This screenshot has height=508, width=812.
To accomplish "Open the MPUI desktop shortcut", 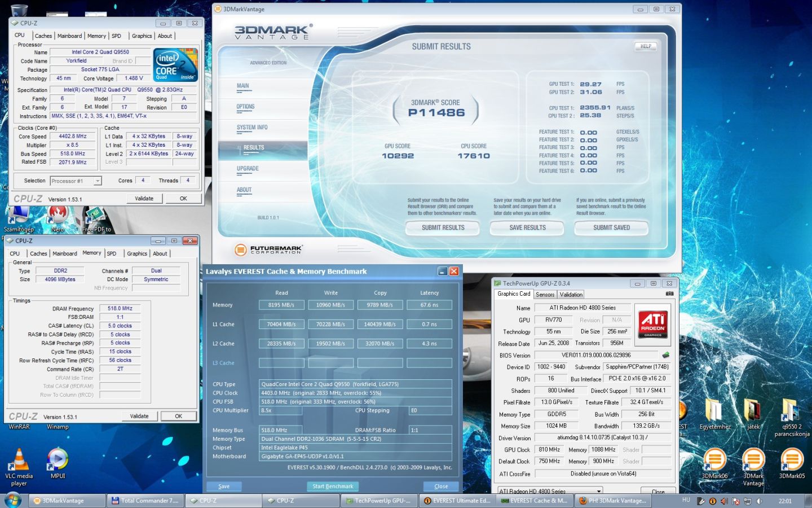I will coord(58,463).
